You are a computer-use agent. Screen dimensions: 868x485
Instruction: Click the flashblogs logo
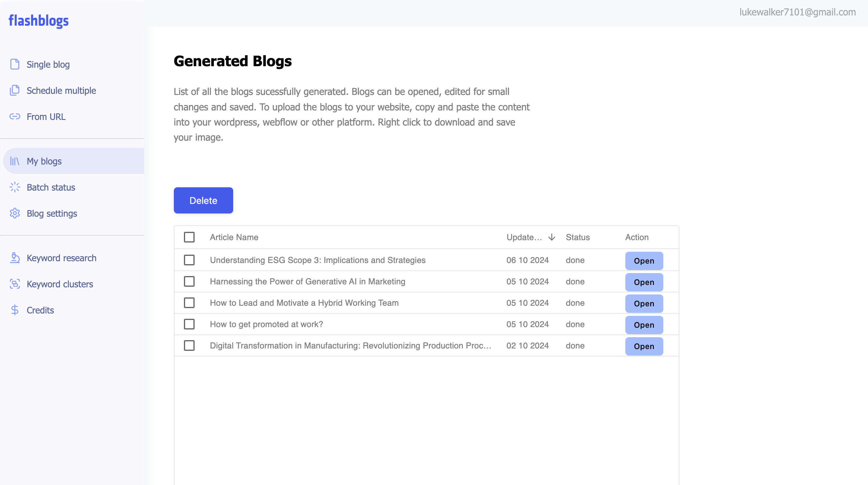38,20
